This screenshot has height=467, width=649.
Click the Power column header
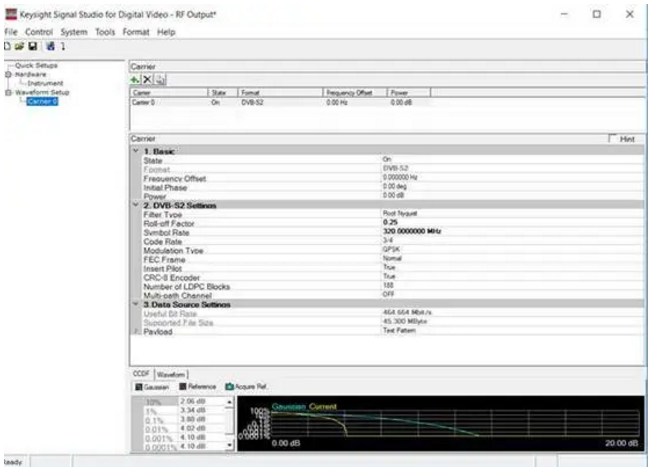tap(409, 92)
